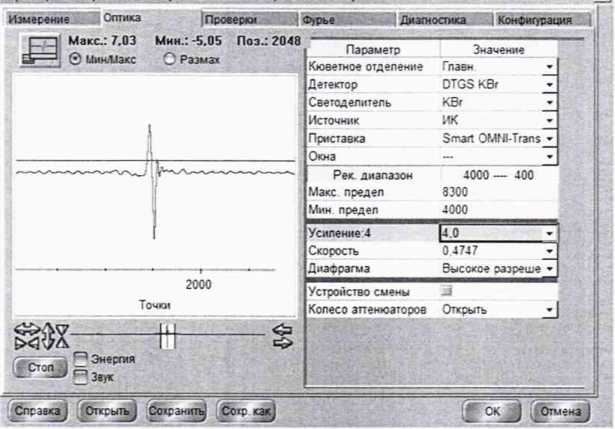This screenshot has width=615, height=429.
Task: Click the vertical expand up-down arrow icon
Action: pyautogui.click(x=48, y=336)
